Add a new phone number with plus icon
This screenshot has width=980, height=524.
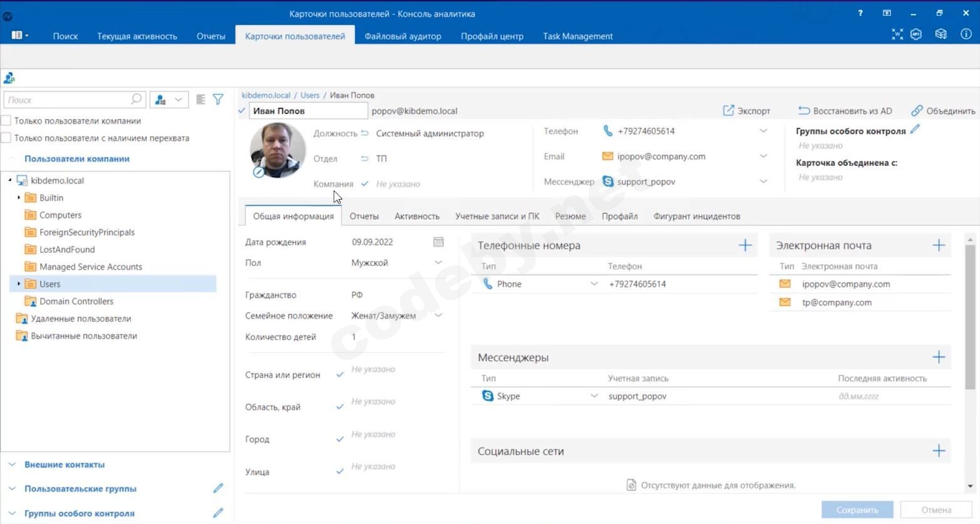coord(745,245)
